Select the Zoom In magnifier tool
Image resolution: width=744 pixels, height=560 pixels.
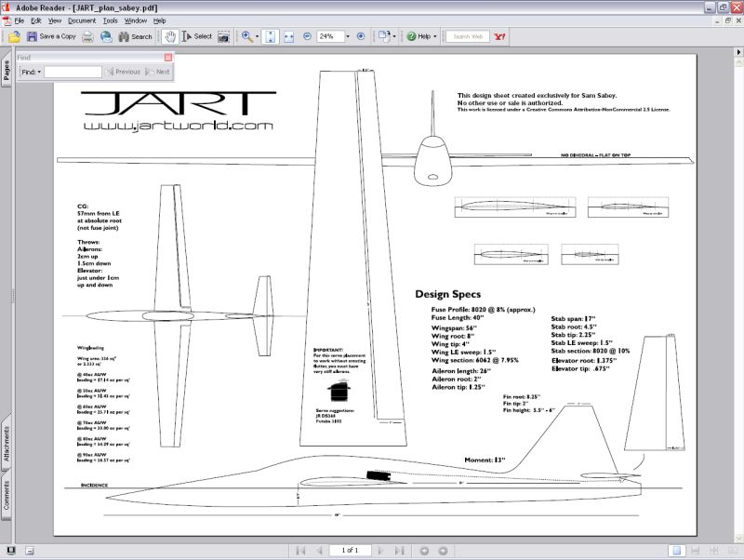click(x=246, y=36)
